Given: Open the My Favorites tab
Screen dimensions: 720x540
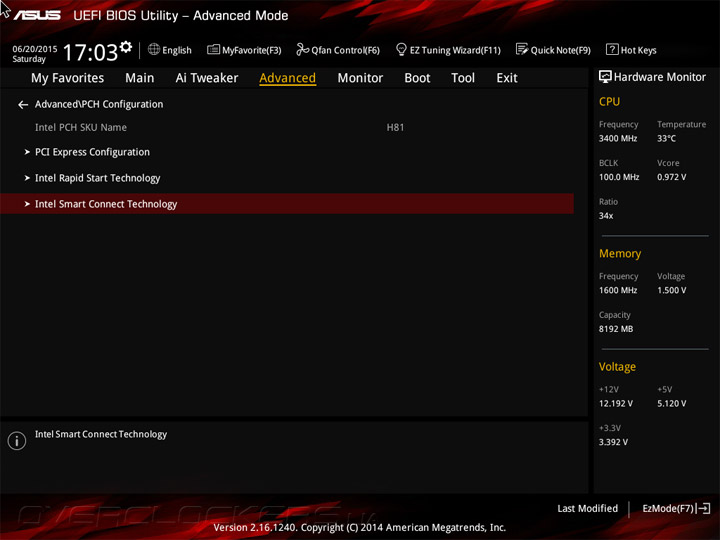Looking at the screenshot, I should click(68, 78).
